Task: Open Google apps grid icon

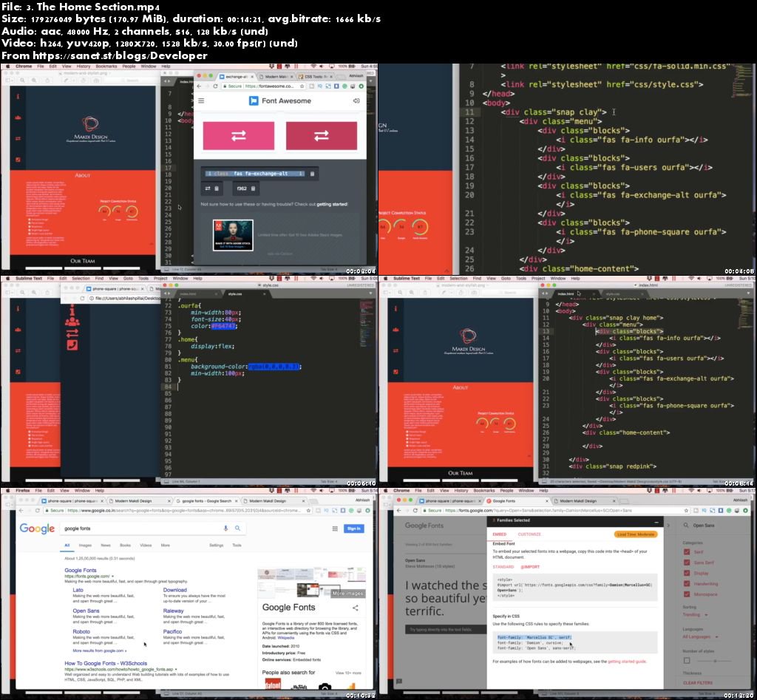Action: pyautogui.click(x=335, y=529)
